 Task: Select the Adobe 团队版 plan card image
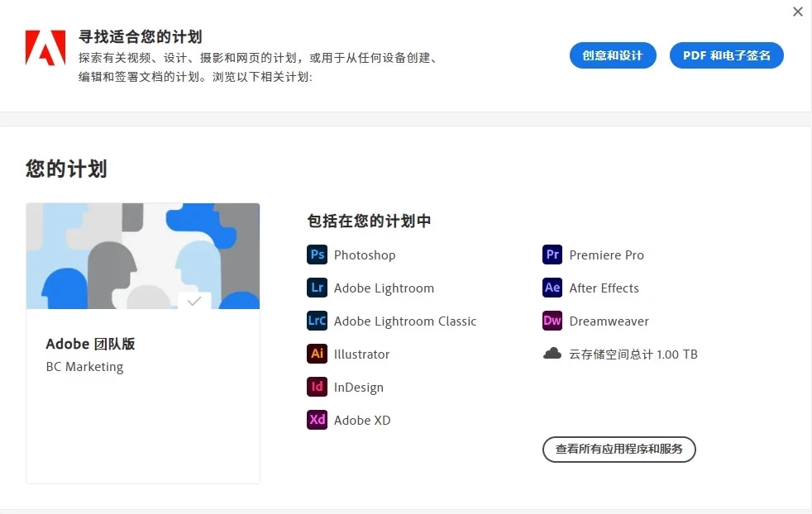[x=143, y=256]
